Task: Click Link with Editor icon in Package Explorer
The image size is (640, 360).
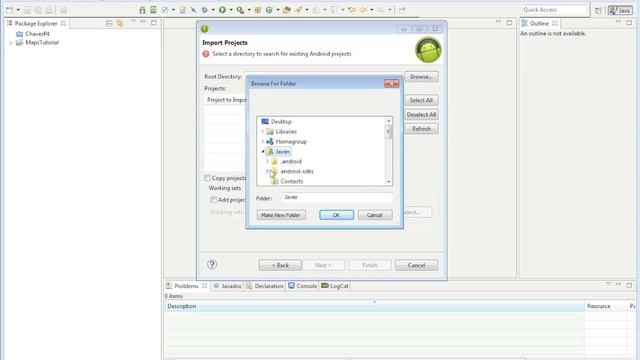Action: click(120, 24)
